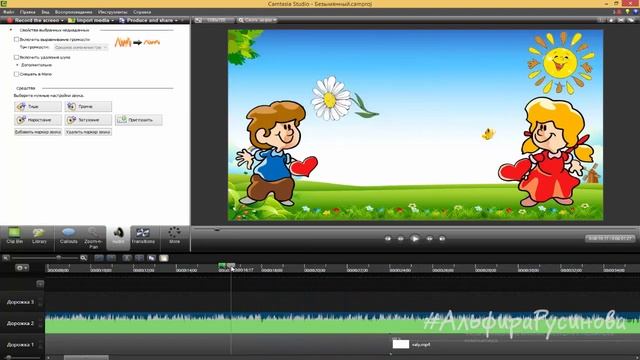Expand Import media dropdown arrow

(112, 20)
